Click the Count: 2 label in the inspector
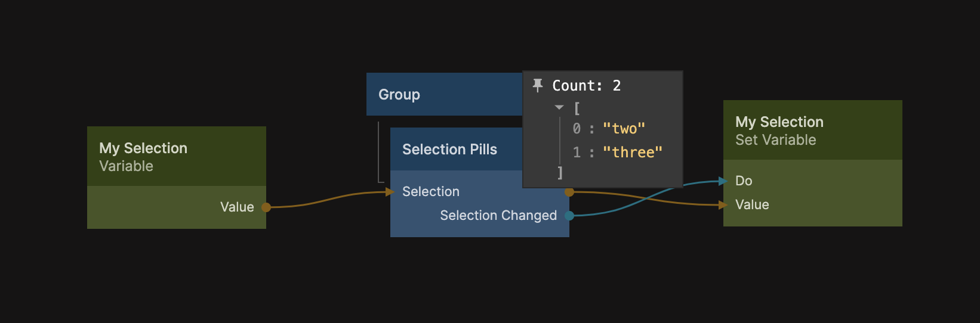980x323 pixels. tap(586, 86)
